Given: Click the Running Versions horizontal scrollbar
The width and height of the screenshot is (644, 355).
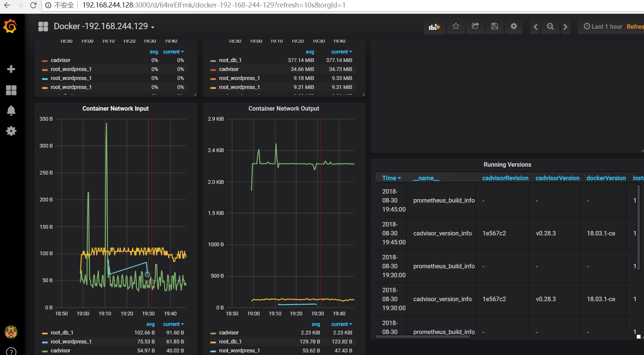Looking at the screenshot, I should [x=423, y=337].
